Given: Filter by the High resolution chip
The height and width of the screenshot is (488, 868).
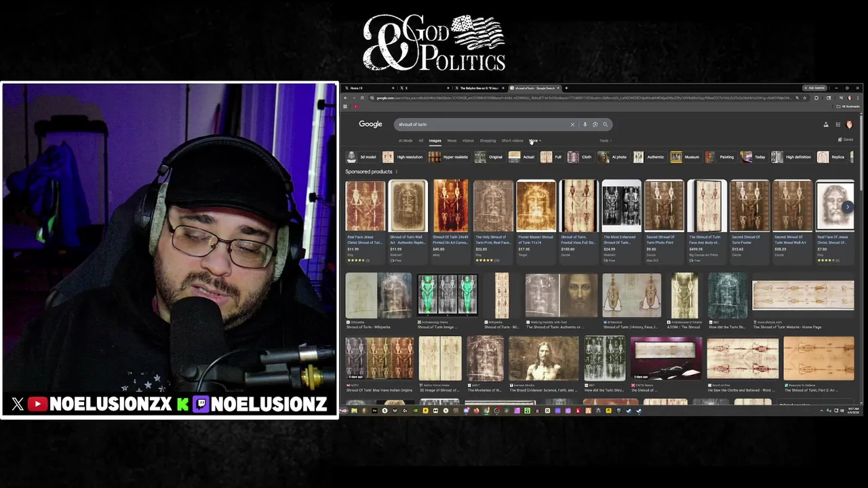Looking at the screenshot, I should click(x=403, y=157).
